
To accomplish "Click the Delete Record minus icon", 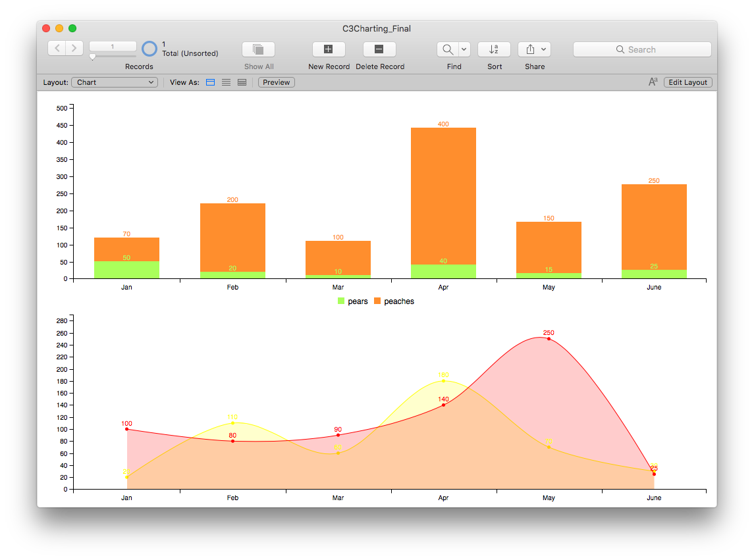I will pyautogui.click(x=379, y=49).
